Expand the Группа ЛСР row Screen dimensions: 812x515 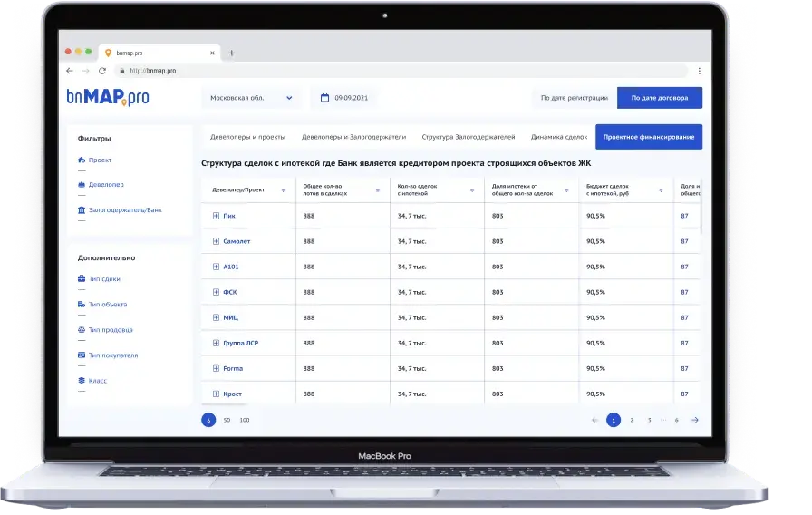point(216,343)
